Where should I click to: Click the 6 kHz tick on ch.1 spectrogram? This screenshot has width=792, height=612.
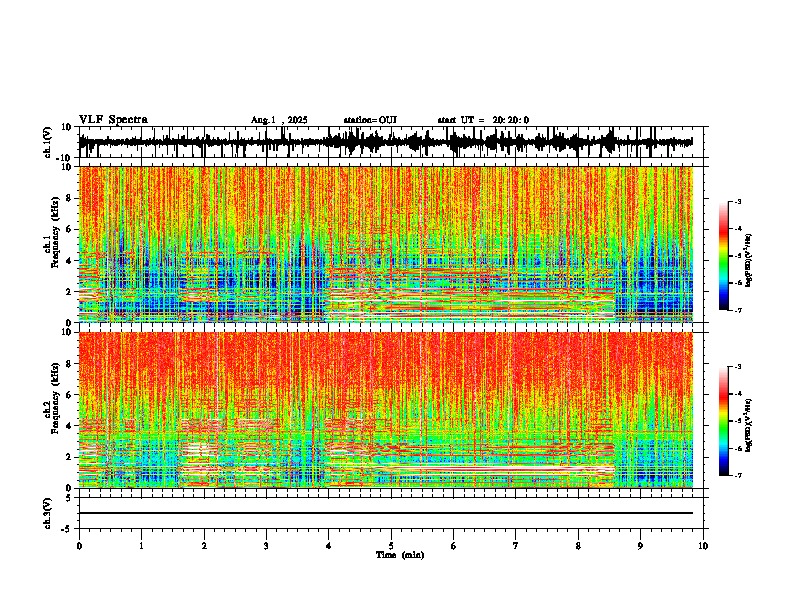tap(71, 229)
